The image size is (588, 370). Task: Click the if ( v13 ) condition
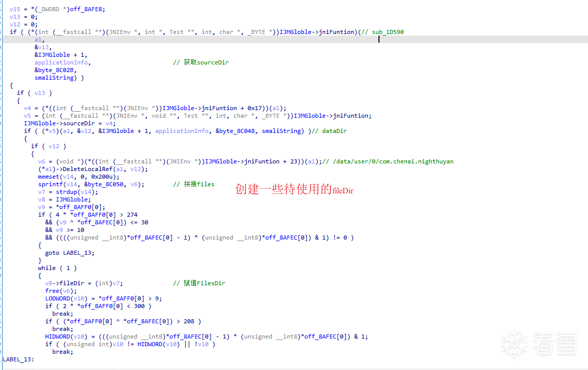(34, 93)
